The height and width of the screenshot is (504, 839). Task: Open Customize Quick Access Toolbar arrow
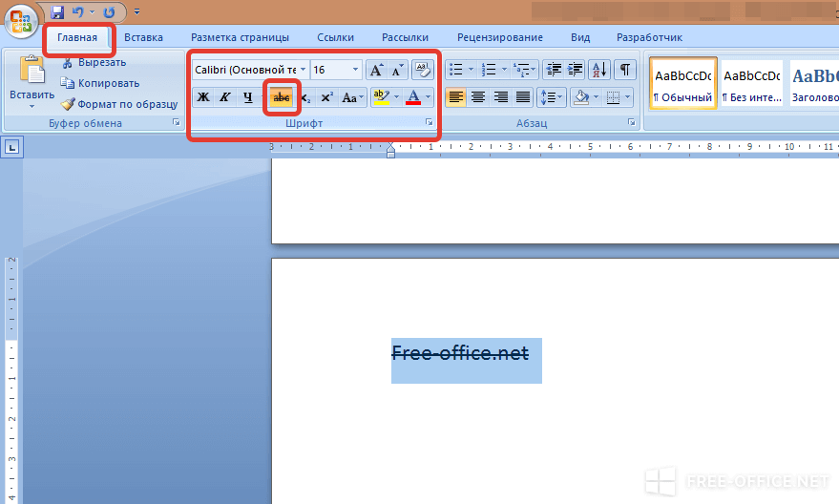coord(137,11)
